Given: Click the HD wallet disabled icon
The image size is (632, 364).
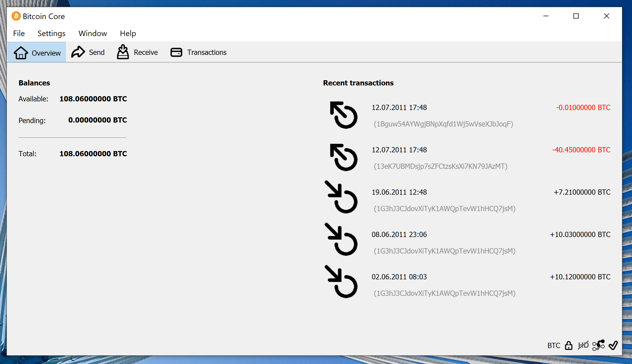Looking at the screenshot, I should (x=583, y=346).
